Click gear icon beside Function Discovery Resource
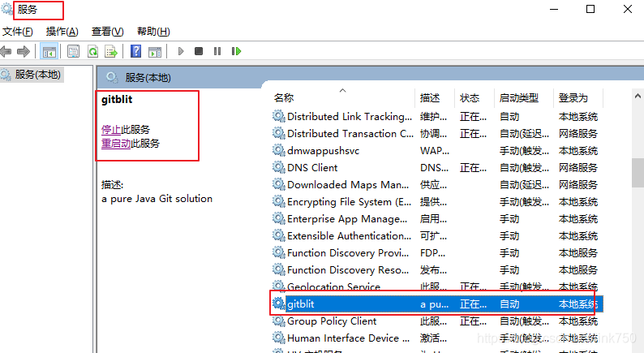Image resolution: width=644 pixels, height=353 pixels. pos(278,269)
